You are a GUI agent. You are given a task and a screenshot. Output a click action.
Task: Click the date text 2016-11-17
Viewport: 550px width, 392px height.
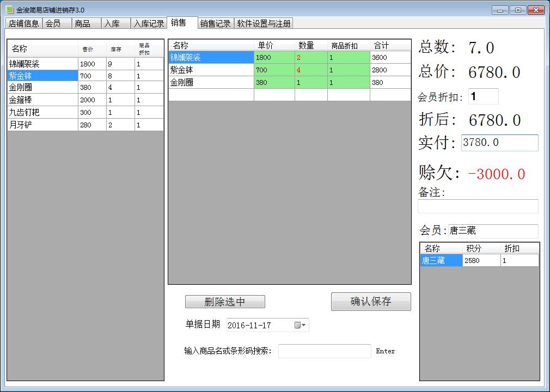click(x=249, y=326)
